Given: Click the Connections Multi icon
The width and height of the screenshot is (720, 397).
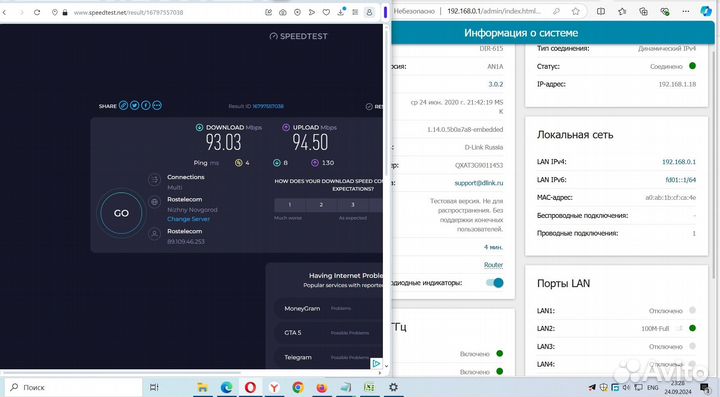Looking at the screenshot, I should (x=154, y=180).
